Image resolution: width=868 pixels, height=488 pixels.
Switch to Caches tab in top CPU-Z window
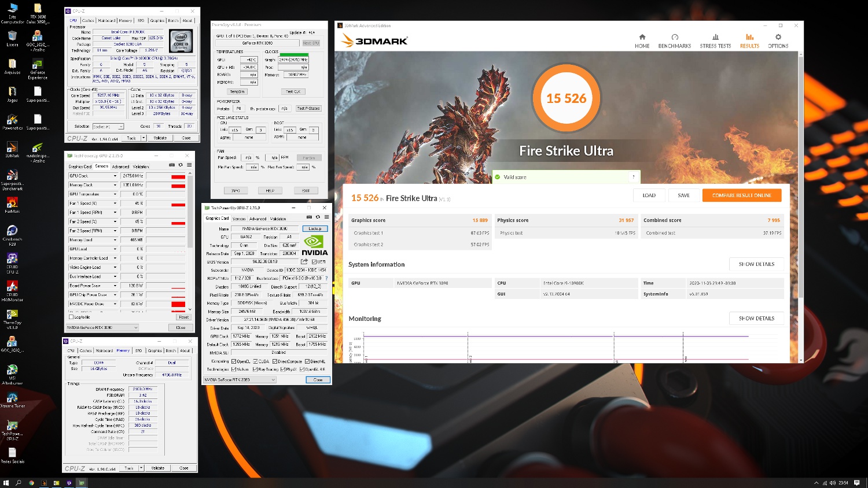click(88, 20)
